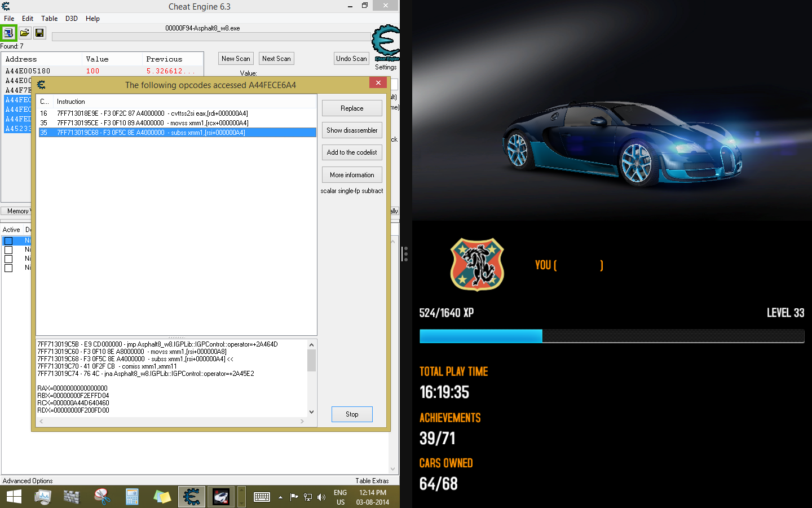Click the open cheat table folder icon
812x508 pixels.
point(24,33)
